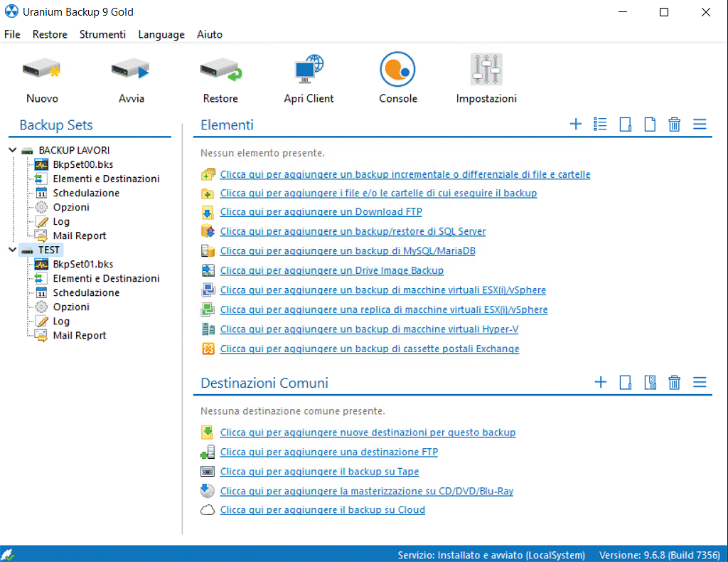Click the Tape backup drive icon
Image resolution: width=728 pixels, height=562 pixels.
pyautogui.click(x=208, y=472)
